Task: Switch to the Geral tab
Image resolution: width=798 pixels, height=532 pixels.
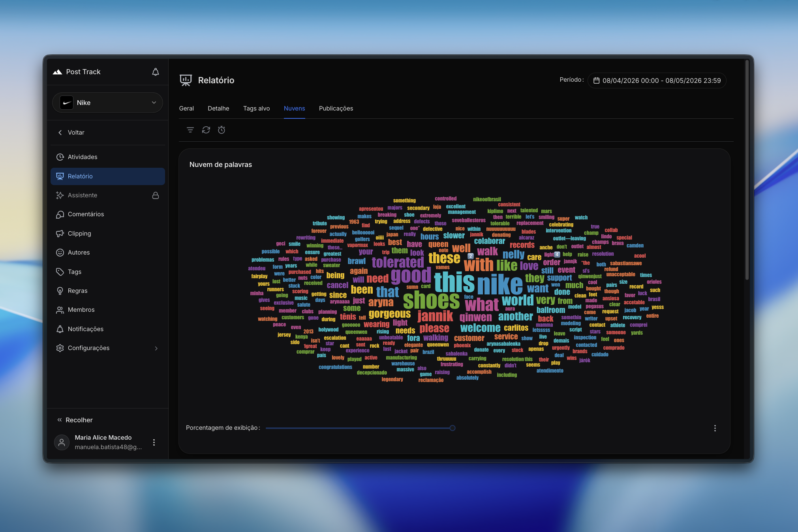Action: pos(186,109)
